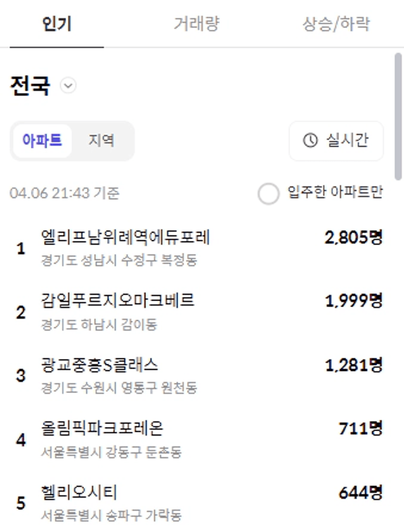Click the clock icon in 실시간 button
This screenshot has width=404, height=532.
tap(310, 140)
